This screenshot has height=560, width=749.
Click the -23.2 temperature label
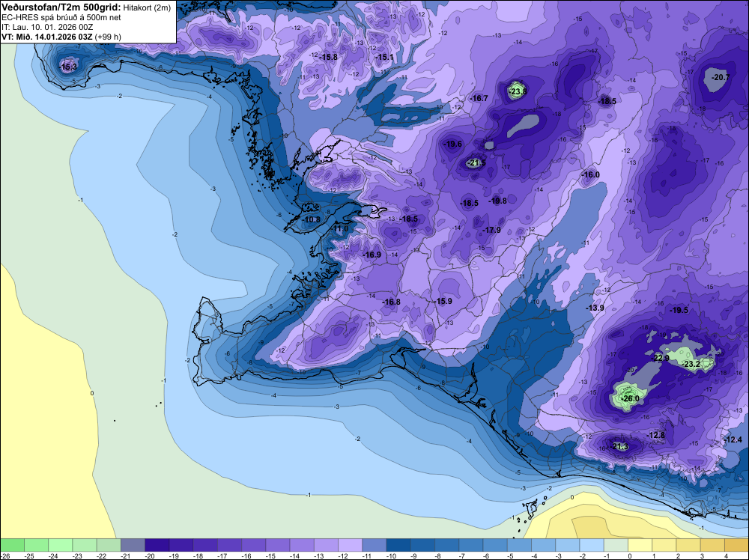tap(691, 365)
